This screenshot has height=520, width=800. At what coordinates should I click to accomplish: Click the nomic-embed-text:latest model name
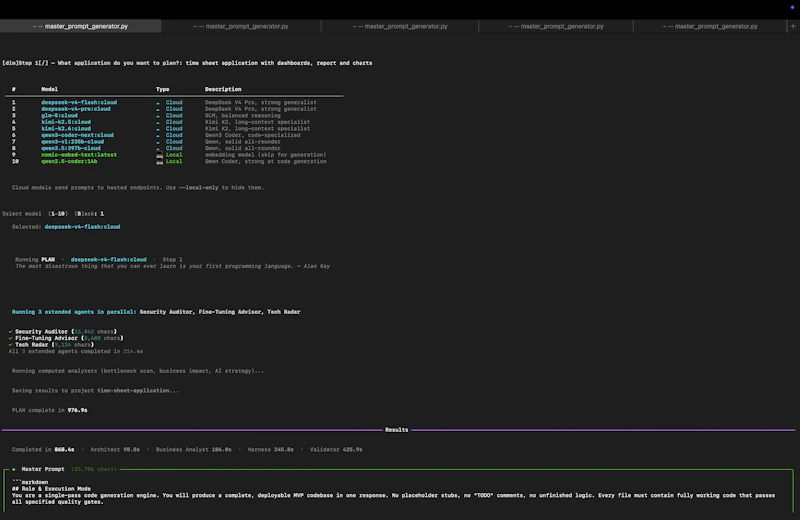[x=79, y=155]
